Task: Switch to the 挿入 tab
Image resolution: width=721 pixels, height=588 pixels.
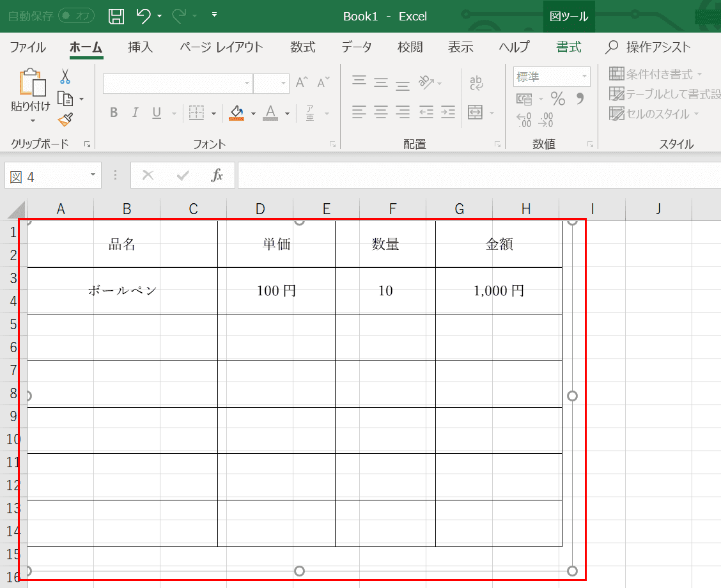Action: tap(140, 47)
